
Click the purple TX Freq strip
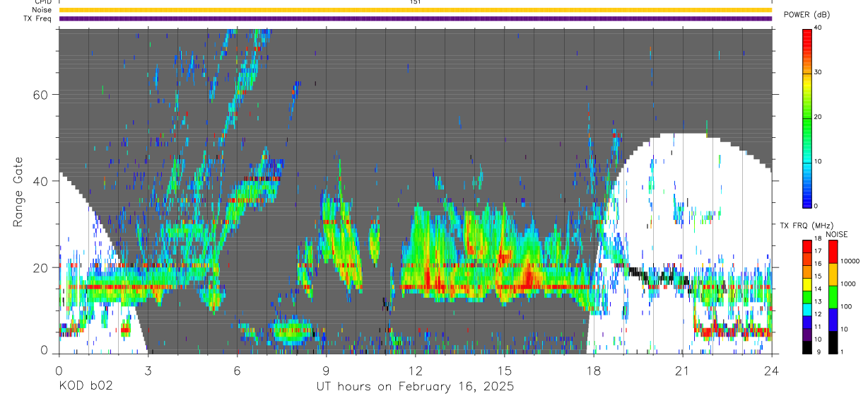(416, 18)
